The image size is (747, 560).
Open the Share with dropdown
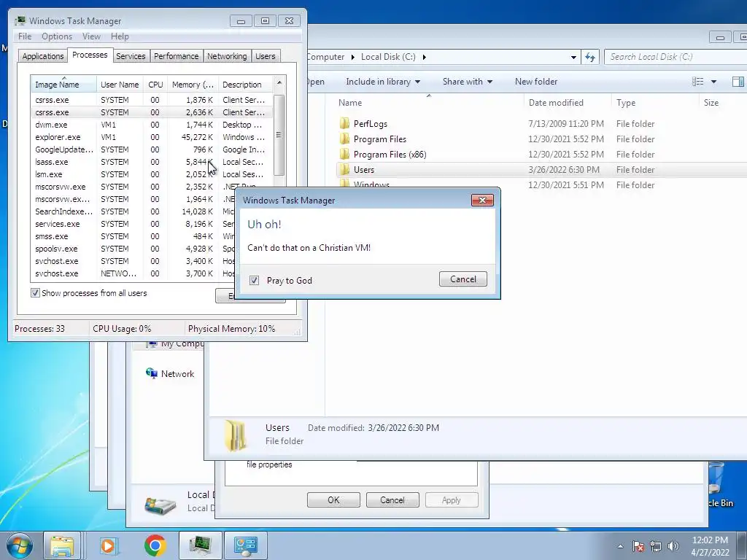[468, 82]
